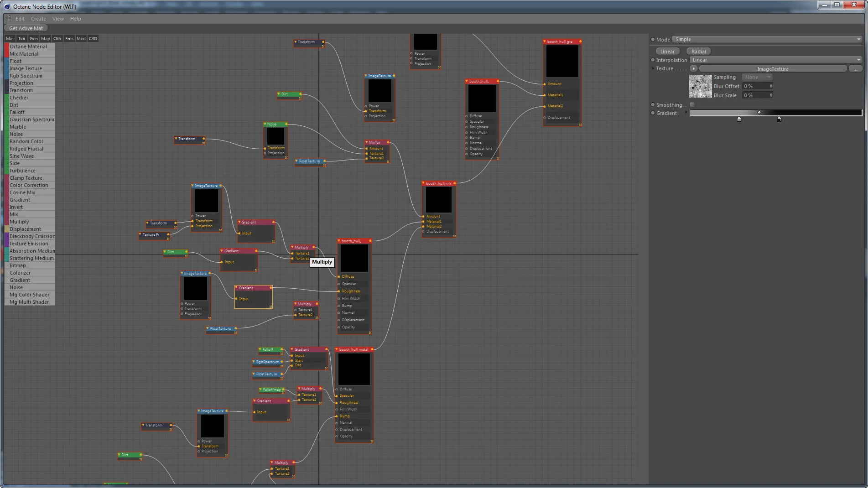Image resolution: width=868 pixels, height=488 pixels.
Task: Click the resize handle of booth_hull_gra node
Action: pyautogui.click(x=580, y=125)
